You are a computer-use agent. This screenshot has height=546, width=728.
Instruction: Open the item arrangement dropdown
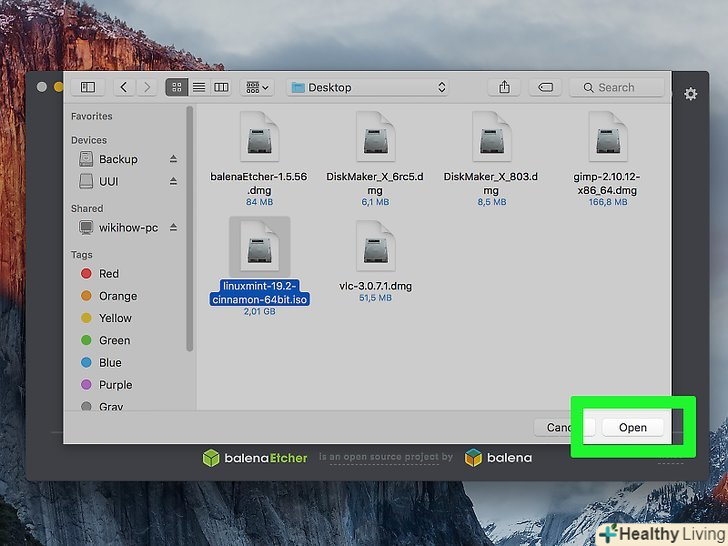[257, 87]
